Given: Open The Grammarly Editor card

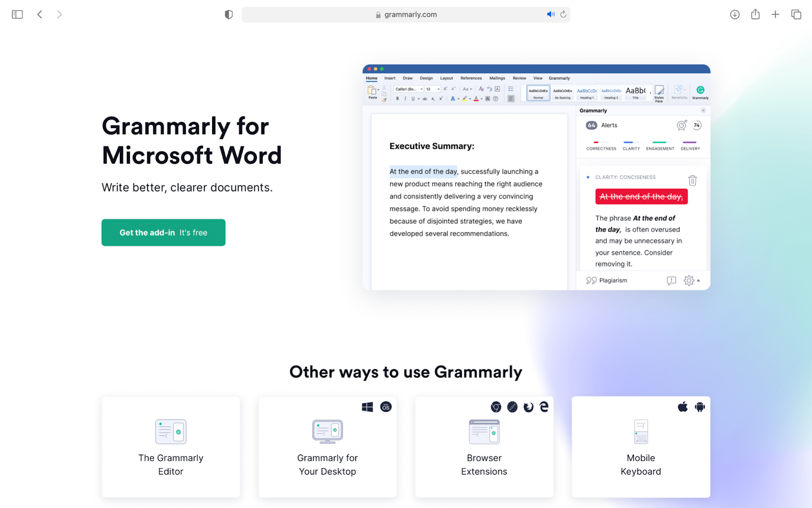Looking at the screenshot, I should (171, 447).
